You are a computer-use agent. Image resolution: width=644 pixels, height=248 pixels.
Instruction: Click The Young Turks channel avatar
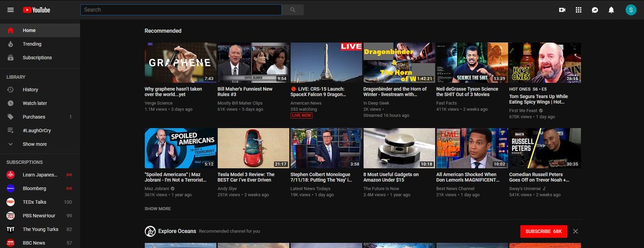[x=10, y=229]
